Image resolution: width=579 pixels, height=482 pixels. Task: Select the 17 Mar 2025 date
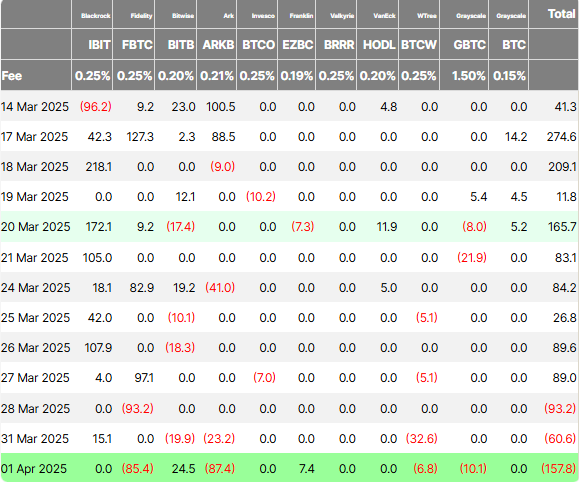(x=34, y=137)
